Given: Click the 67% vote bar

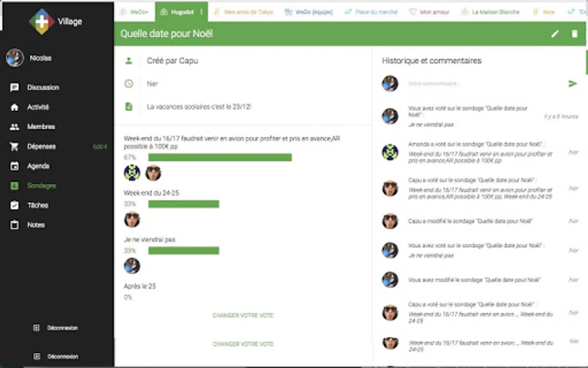Looking at the screenshot, I should tap(220, 157).
